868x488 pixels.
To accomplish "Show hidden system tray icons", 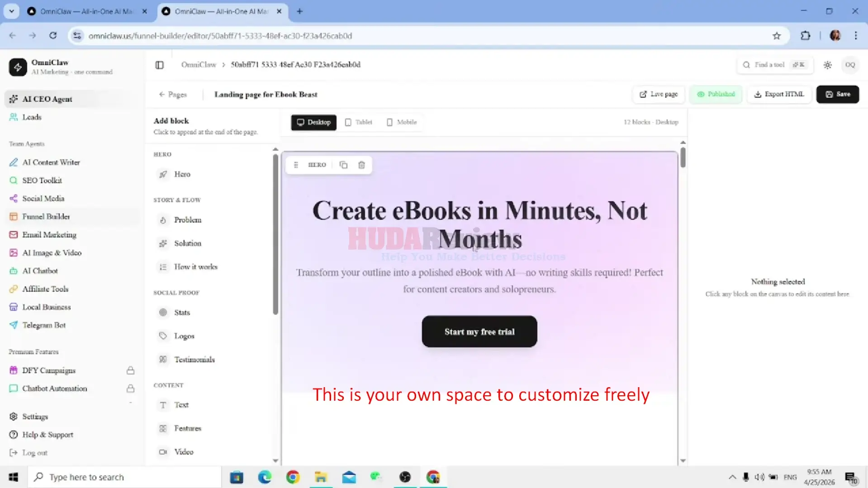I will [x=732, y=477].
